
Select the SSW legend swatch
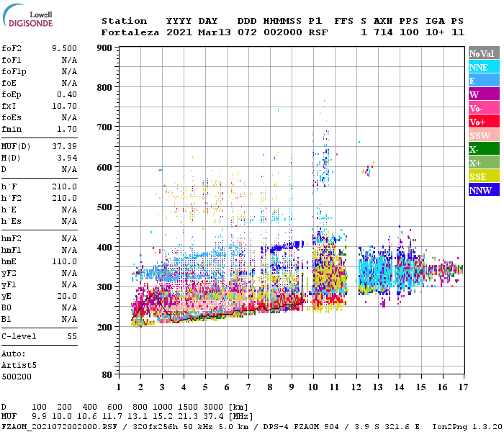484,135
